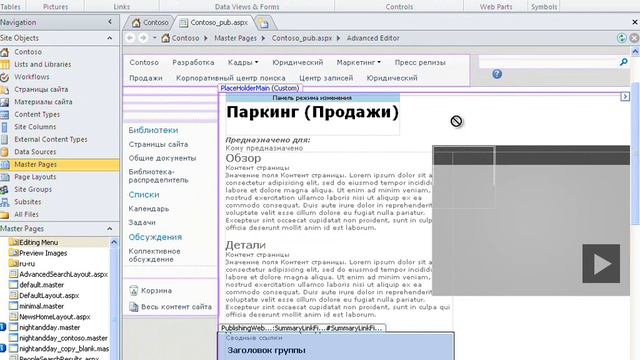
Task: Select the Master Pages icon
Action: [4, 164]
